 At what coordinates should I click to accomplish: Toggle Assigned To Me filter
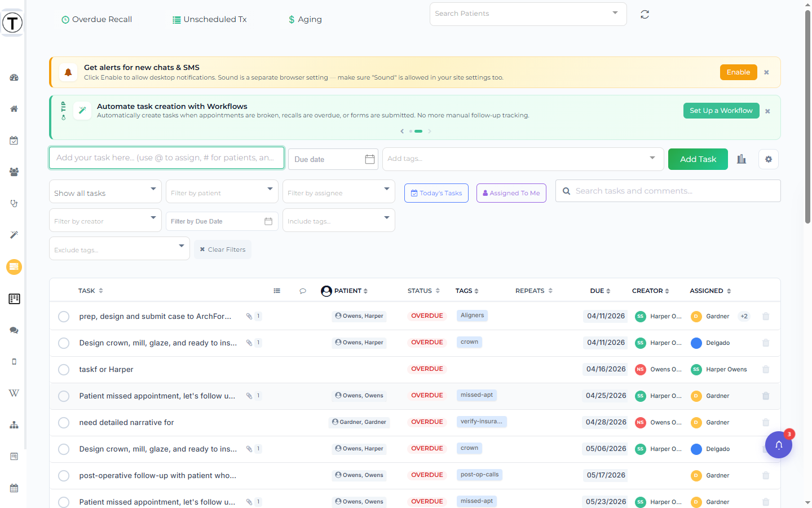point(511,193)
